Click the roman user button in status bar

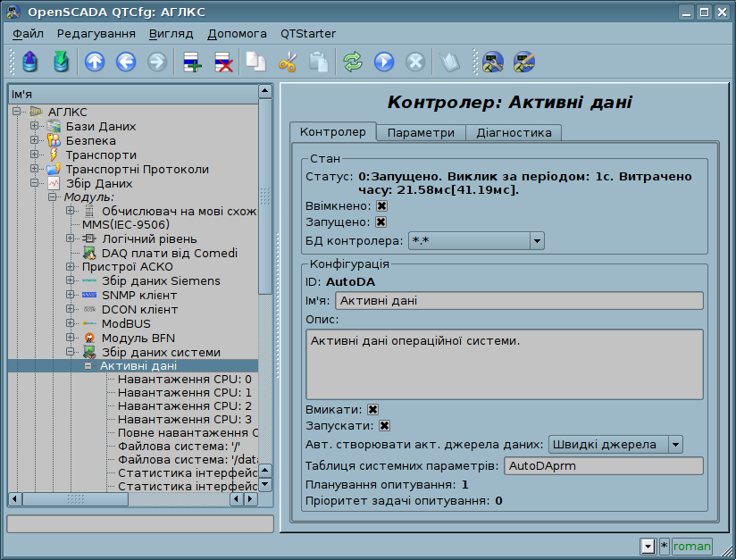[x=692, y=546]
